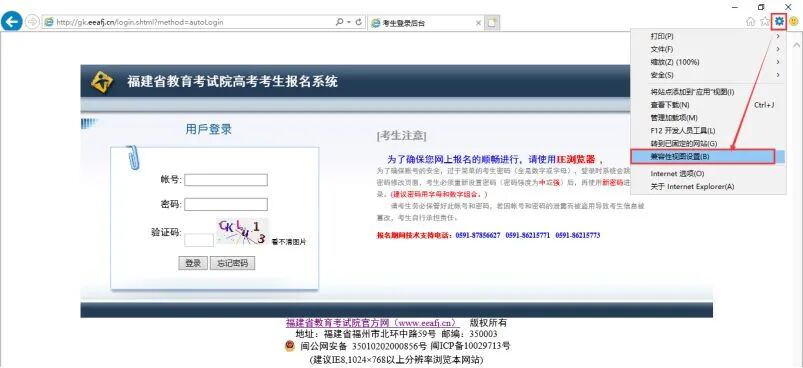803x368 pixels.
Task: Click the 验证码 input box
Action: 199,240
